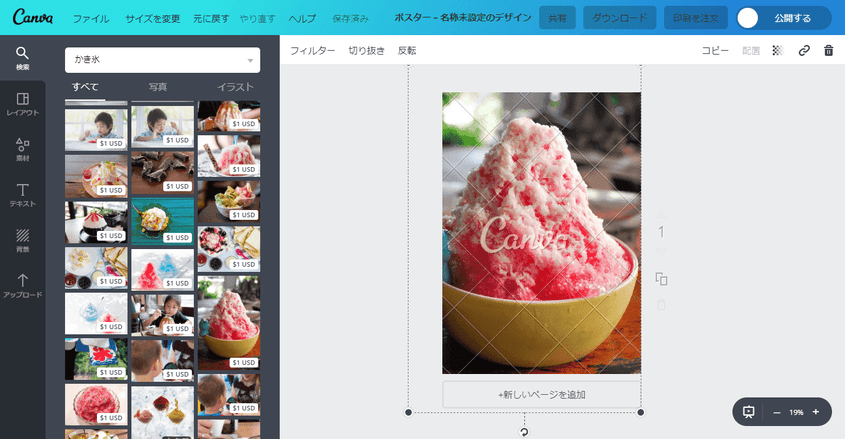Image resolution: width=845 pixels, height=439 pixels.
Task: Open the 配置 arrange option
Action: pyautogui.click(x=751, y=51)
